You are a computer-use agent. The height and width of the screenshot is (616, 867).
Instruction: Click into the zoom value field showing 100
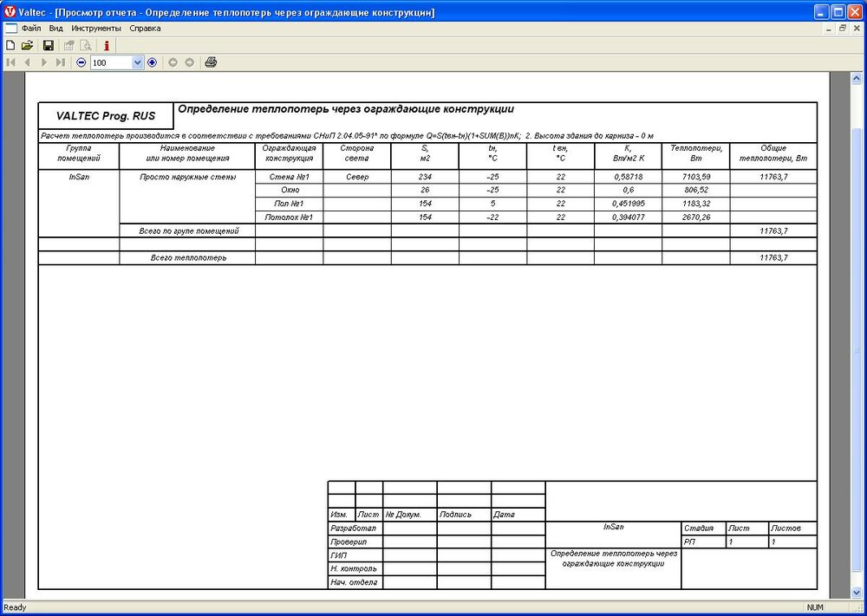click(x=112, y=63)
